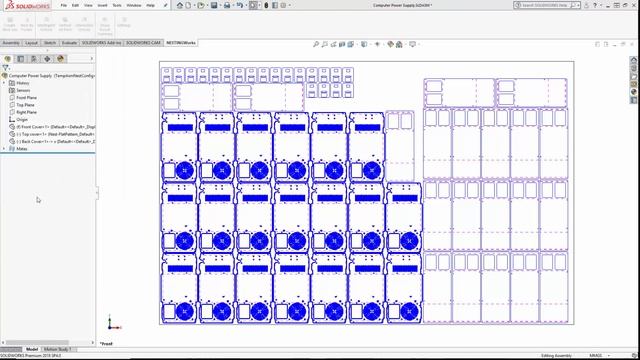
Task: Open dropdown arrow next to Open icon
Action: click(x=206, y=5)
